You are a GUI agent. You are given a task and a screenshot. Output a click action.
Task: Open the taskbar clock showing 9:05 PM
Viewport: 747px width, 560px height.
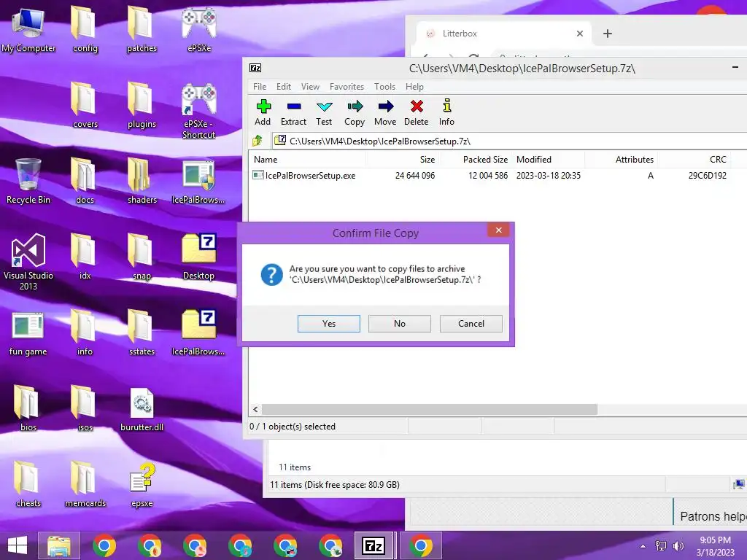pos(716,546)
